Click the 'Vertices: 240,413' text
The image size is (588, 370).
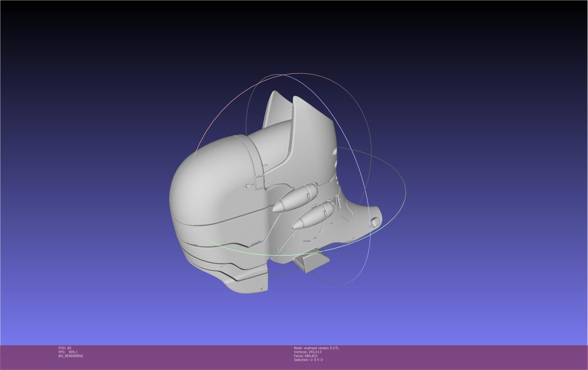pos(307,352)
